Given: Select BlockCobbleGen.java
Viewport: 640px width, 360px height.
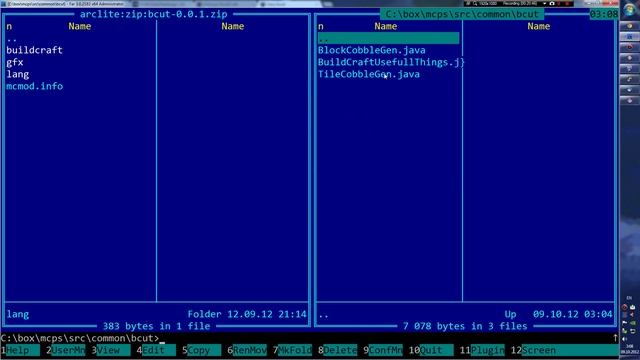Looking at the screenshot, I should (x=371, y=50).
